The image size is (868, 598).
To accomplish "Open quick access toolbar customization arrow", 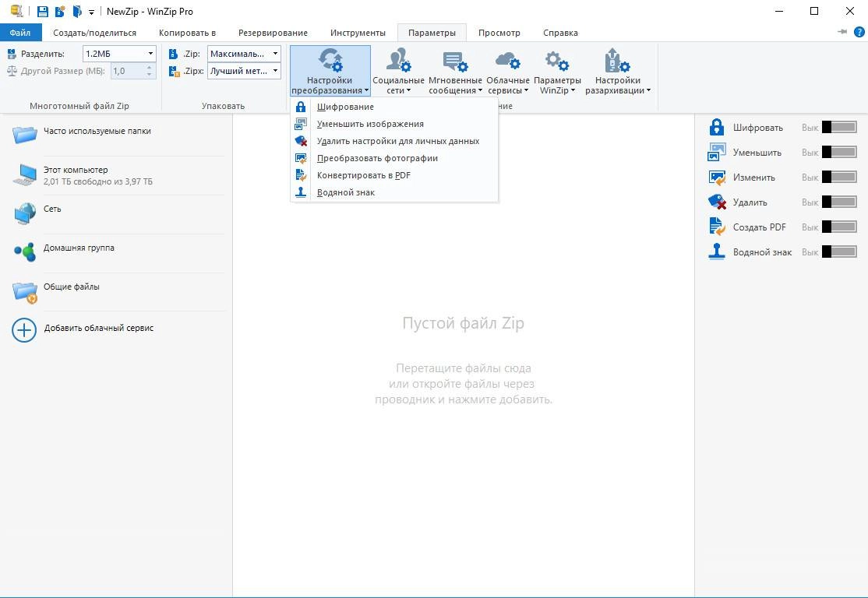I will click(91, 12).
